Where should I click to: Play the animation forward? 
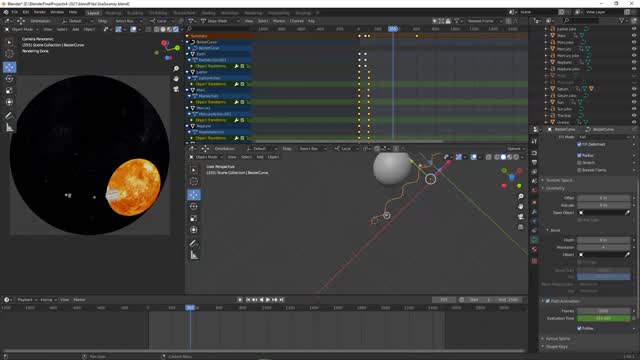pos(268,300)
